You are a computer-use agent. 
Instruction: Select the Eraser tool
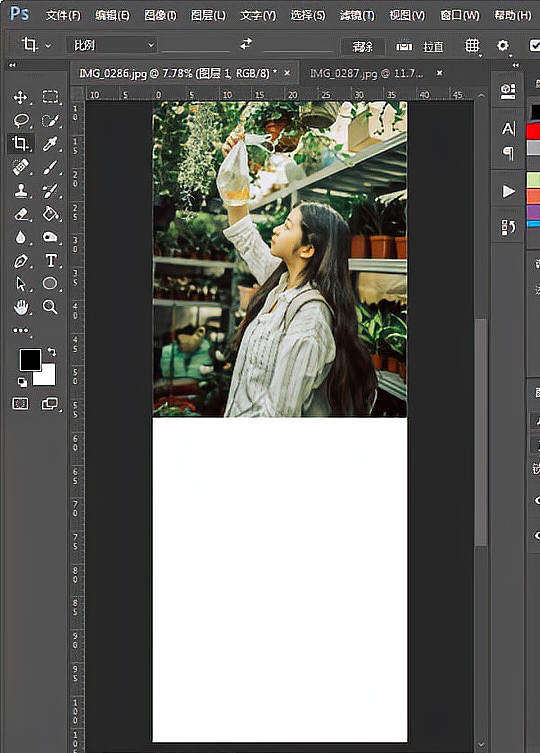(x=21, y=214)
